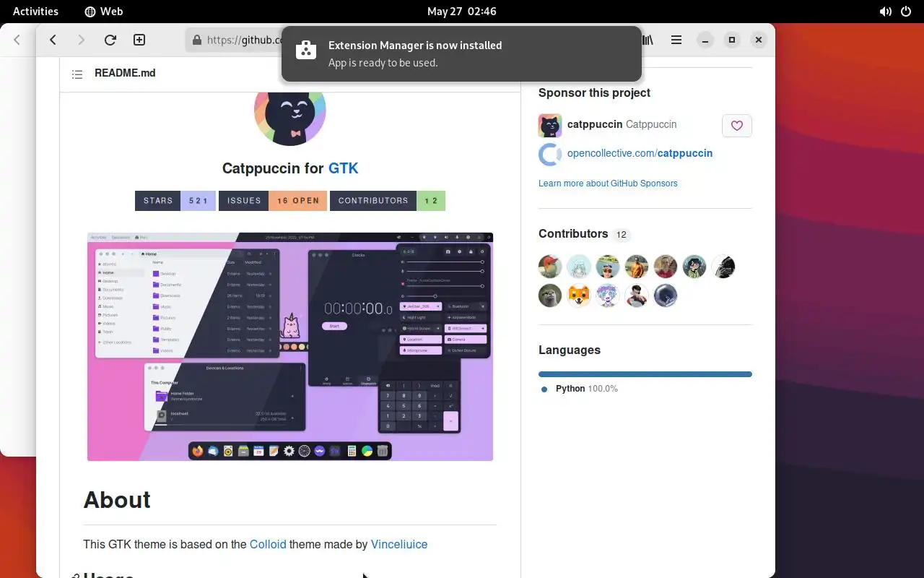This screenshot has height=578, width=924.
Task: Open the catppuccin sponsor profile link
Action: point(622,124)
